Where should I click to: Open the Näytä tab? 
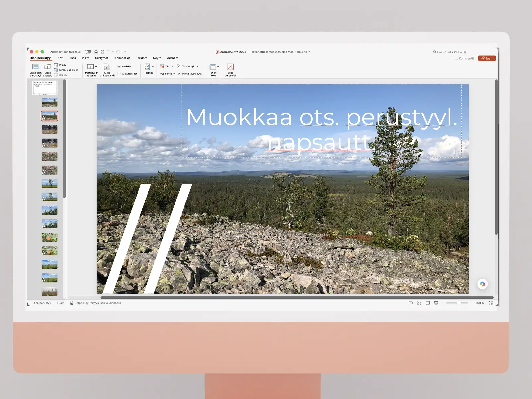pos(157,58)
